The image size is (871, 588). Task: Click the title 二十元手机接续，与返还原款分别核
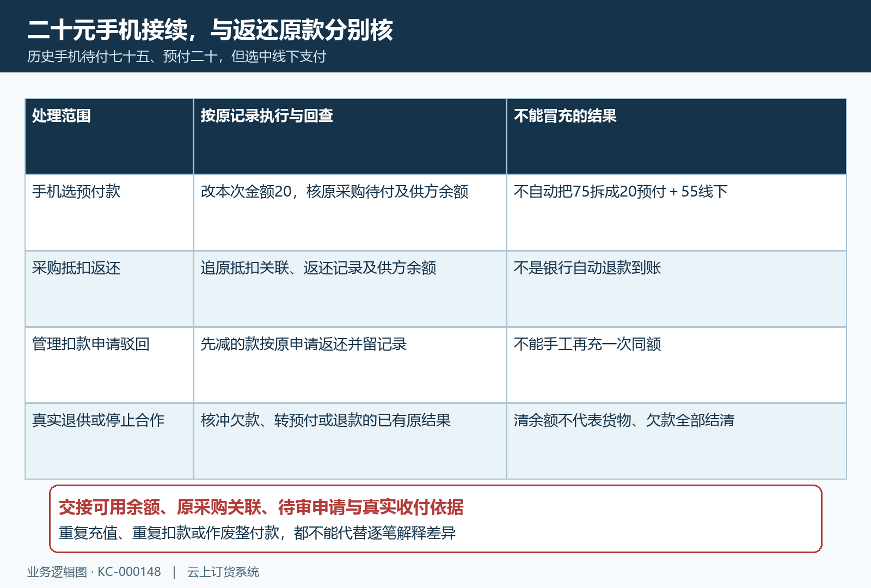click(210, 30)
